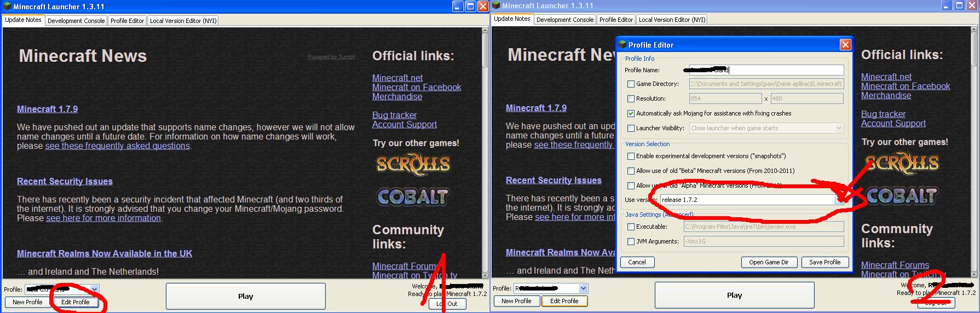Click Play button in left launcher
The height and width of the screenshot is (313, 980).
point(245,296)
